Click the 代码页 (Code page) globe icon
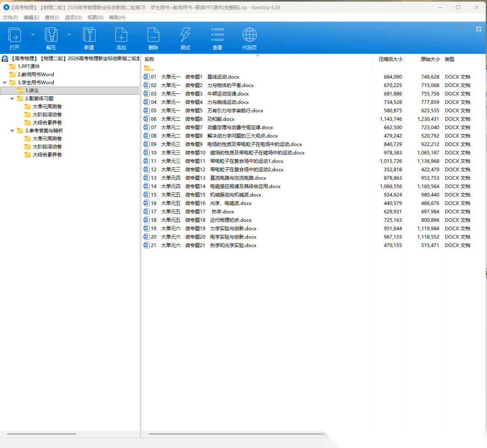487x448 pixels. [249, 35]
